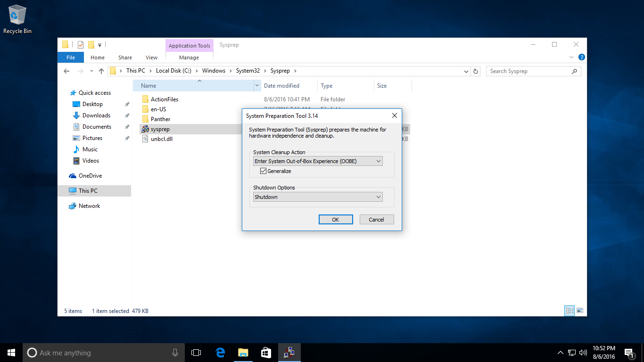644x362 pixels.
Task: Click the Up arrow navigation icon
Action: click(x=101, y=71)
